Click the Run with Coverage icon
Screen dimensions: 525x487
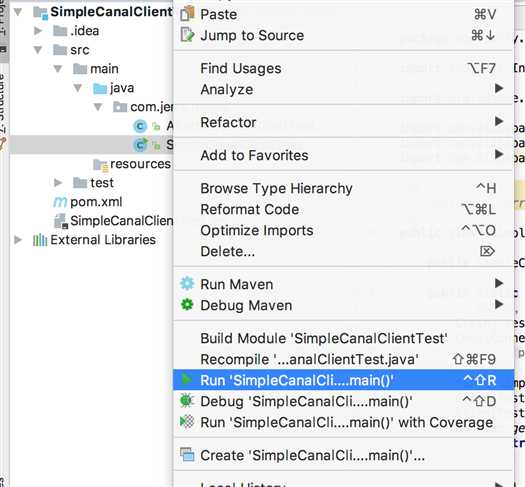[x=187, y=422]
